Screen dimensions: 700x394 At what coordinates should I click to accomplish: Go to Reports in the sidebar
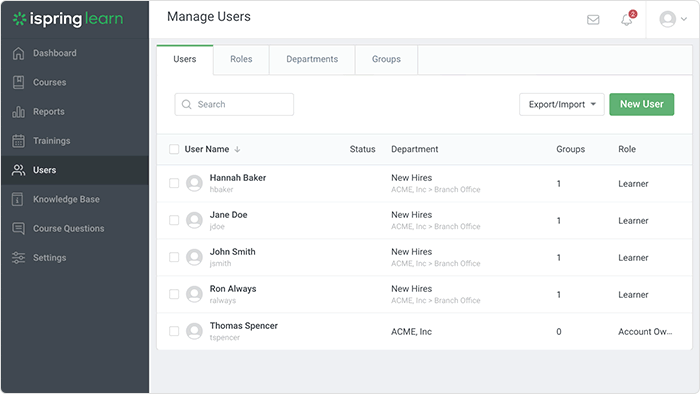tap(75, 112)
